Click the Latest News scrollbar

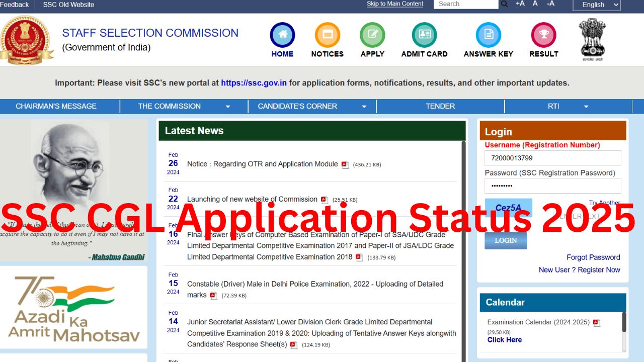(x=463, y=251)
